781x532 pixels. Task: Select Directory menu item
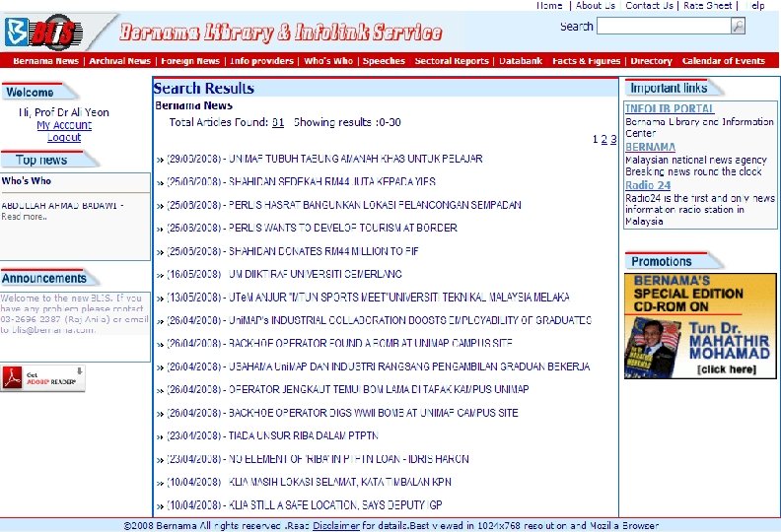[651, 61]
